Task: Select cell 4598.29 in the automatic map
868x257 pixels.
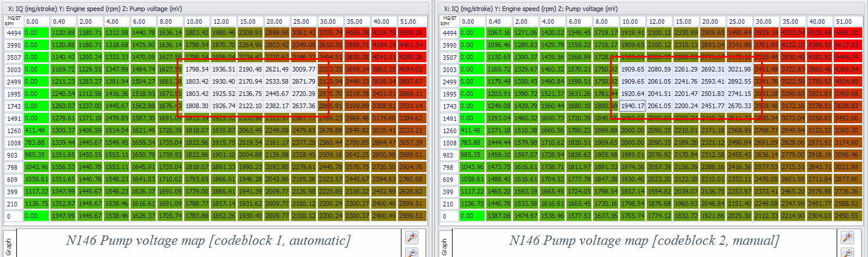Action: [x=413, y=33]
